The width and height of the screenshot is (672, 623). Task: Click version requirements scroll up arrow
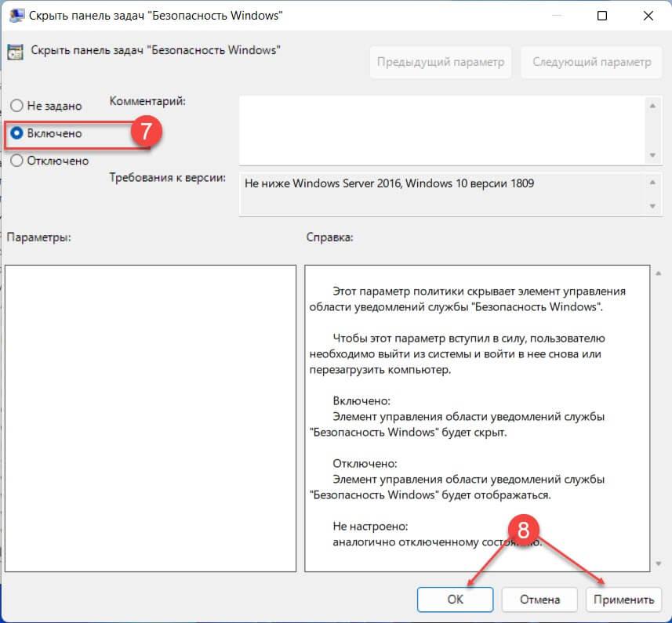[652, 183]
